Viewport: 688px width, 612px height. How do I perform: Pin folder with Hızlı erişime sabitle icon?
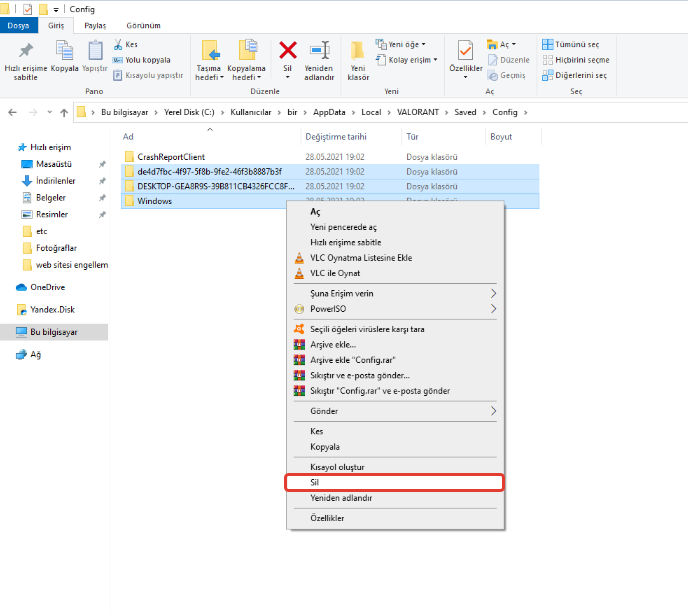pos(26,52)
